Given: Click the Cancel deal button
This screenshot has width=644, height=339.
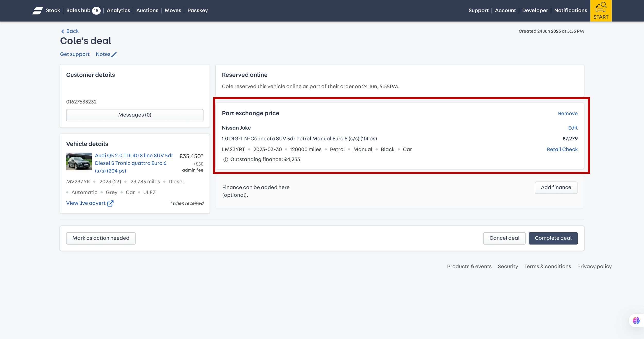Looking at the screenshot, I should coord(504,238).
